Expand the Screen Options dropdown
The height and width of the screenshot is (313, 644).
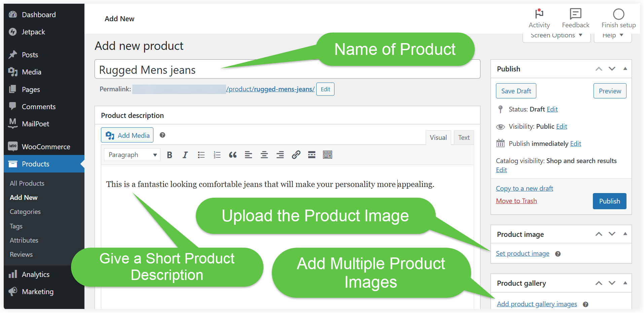pyautogui.click(x=557, y=36)
